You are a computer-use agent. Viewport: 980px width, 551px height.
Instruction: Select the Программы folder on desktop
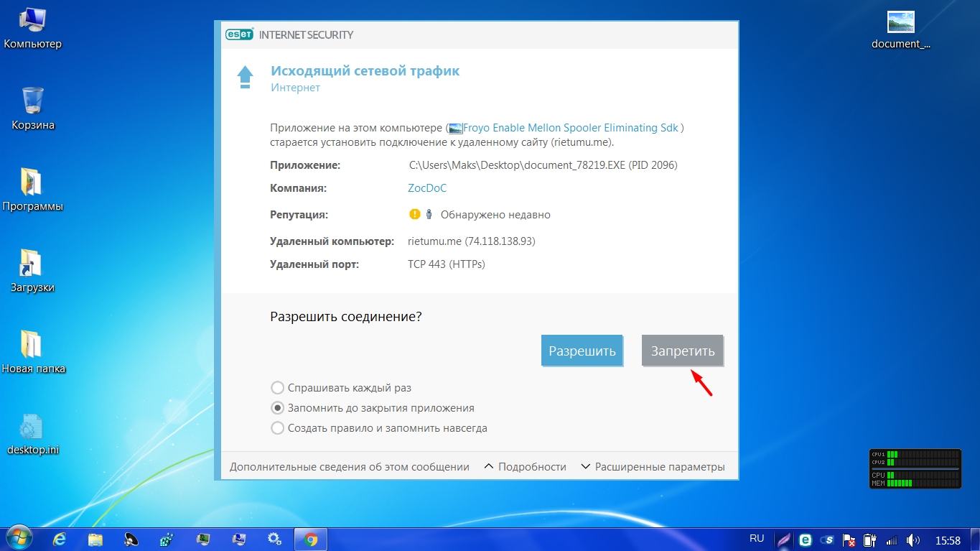pyautogui.click(x=33, y=190)
